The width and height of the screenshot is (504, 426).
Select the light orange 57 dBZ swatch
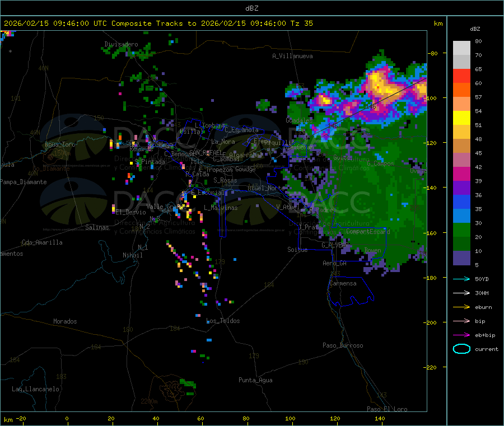tap(461, 104)
